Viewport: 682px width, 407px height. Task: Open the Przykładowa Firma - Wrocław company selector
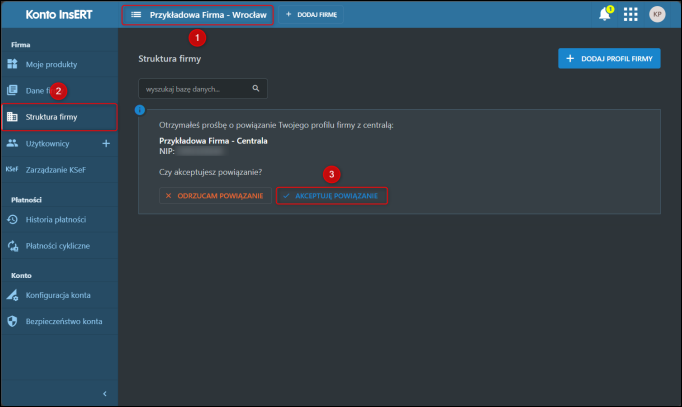point(196,15)
